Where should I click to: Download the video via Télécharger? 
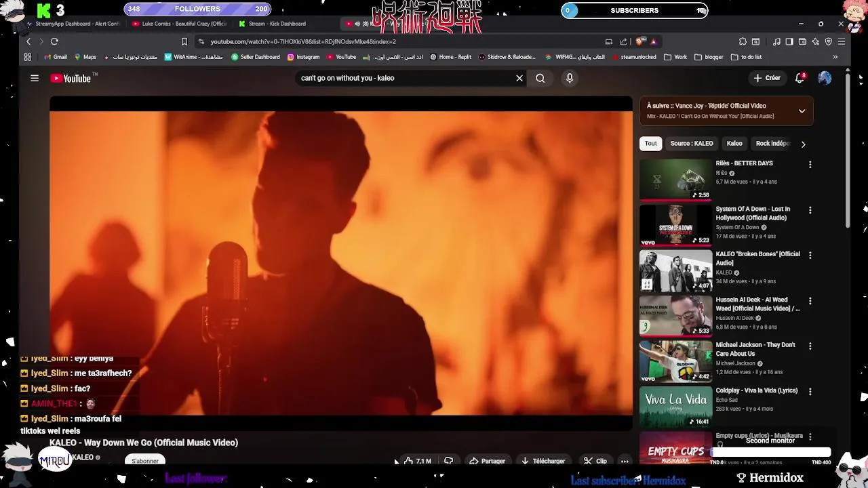pyautogui.click(x=543, y=461)
